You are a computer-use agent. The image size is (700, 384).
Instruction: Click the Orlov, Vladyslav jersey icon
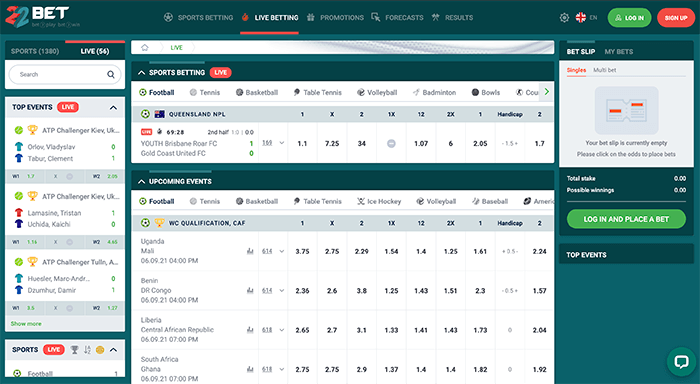point(19,146)
